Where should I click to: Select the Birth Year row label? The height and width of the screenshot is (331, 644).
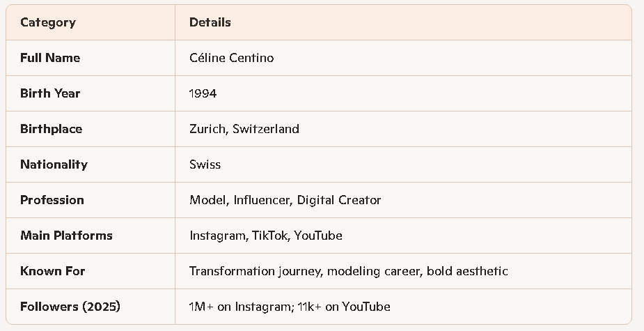[x=50, y=93]
